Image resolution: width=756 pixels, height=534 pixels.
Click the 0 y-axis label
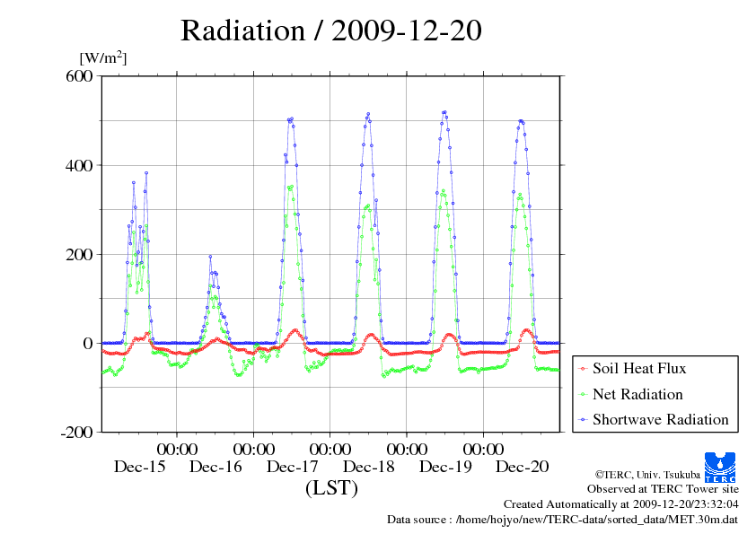tap(88, 344)
